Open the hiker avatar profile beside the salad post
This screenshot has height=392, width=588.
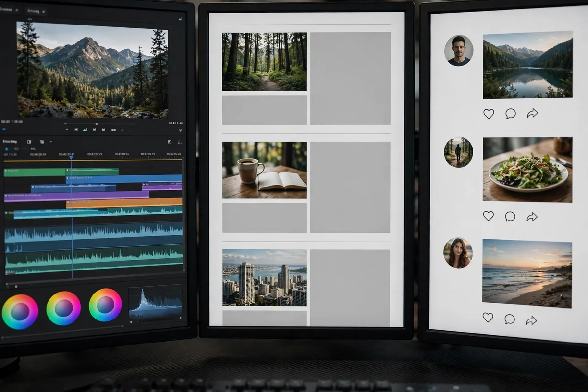pyautogui.click(x=459, y=152)
